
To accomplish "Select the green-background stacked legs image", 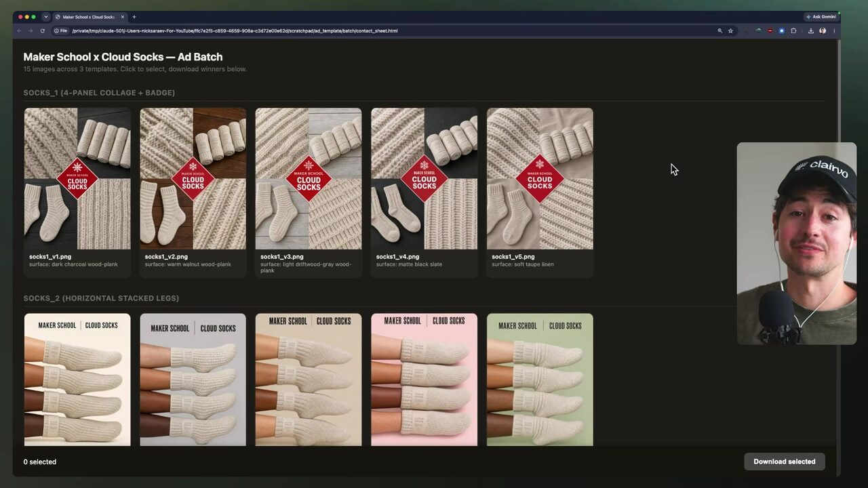I will 540,380.
